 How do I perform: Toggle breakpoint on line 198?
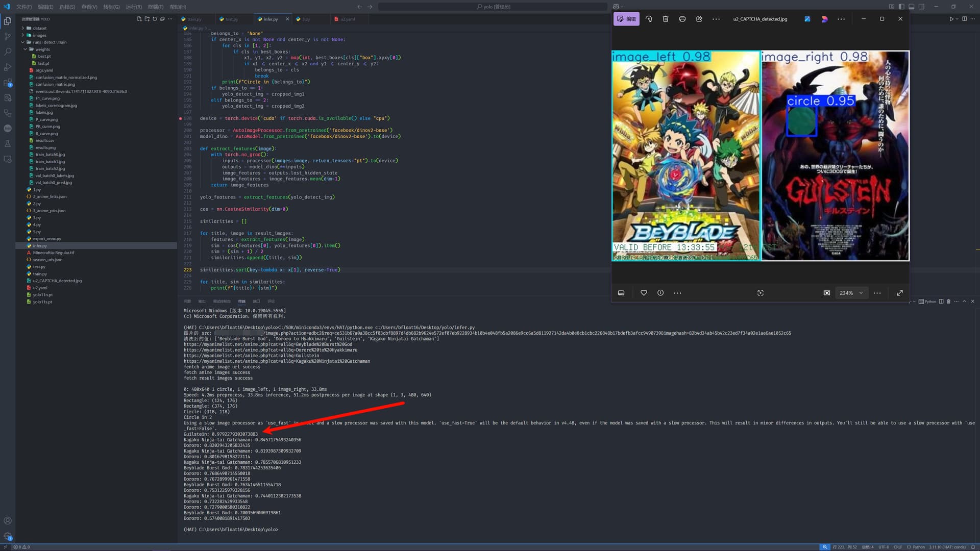pos(181,118)
